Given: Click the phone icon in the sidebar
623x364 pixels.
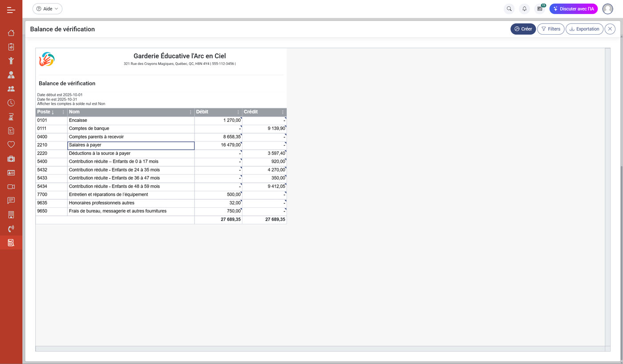Looking at the screenshot, I should [11, 228].
